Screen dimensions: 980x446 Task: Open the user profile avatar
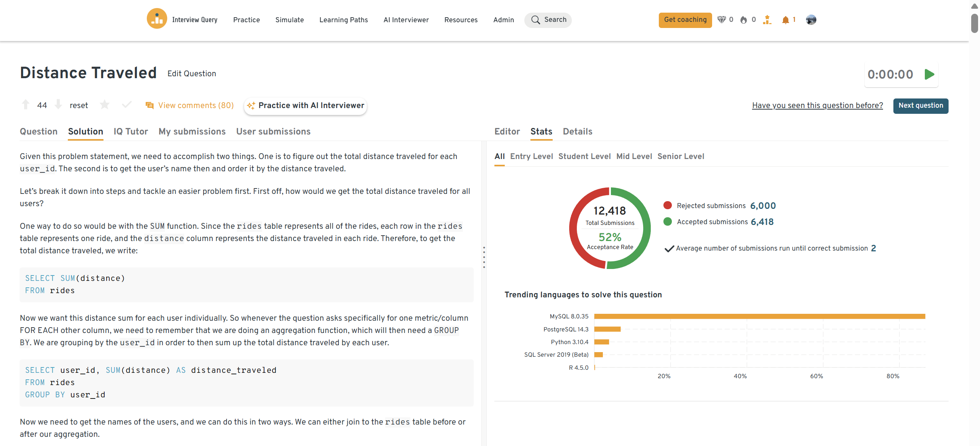(x=811, y=20)
